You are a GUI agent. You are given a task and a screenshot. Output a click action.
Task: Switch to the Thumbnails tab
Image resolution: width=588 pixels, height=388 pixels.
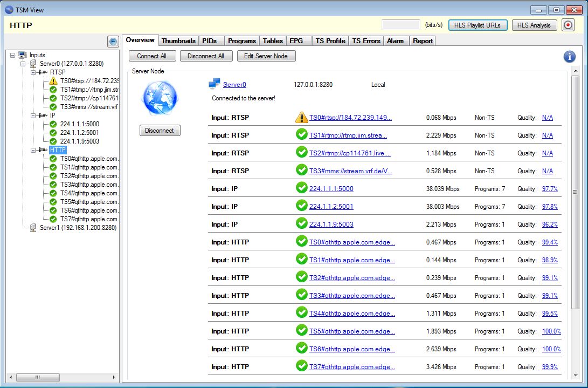(x=178, y=41)
